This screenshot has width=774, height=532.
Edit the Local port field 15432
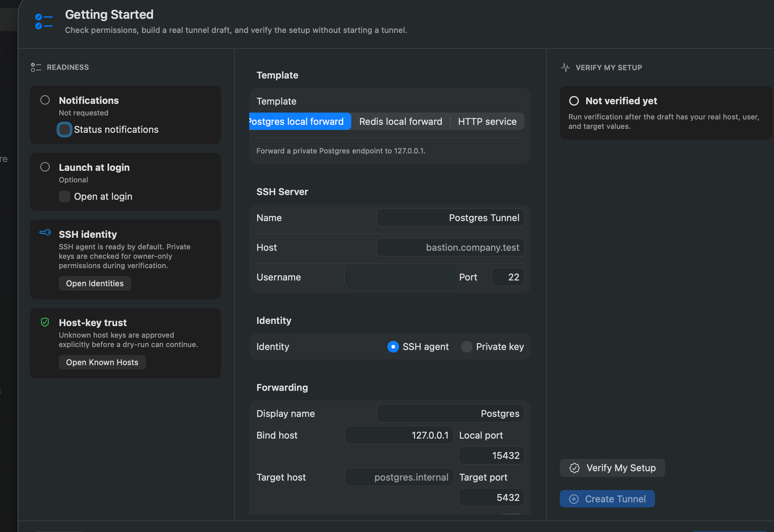point(491,456)
